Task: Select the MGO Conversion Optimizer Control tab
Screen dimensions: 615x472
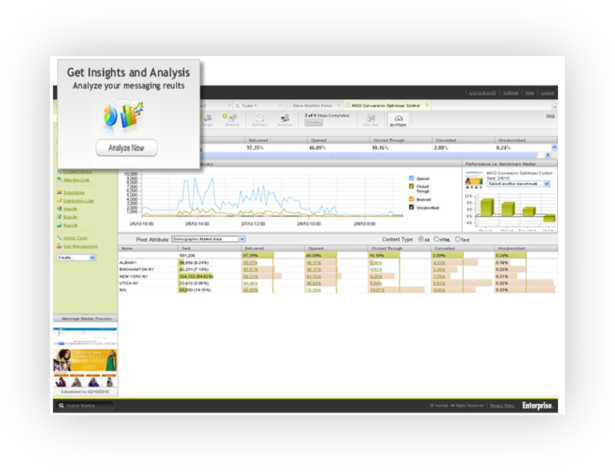Action: click(387, 106)
